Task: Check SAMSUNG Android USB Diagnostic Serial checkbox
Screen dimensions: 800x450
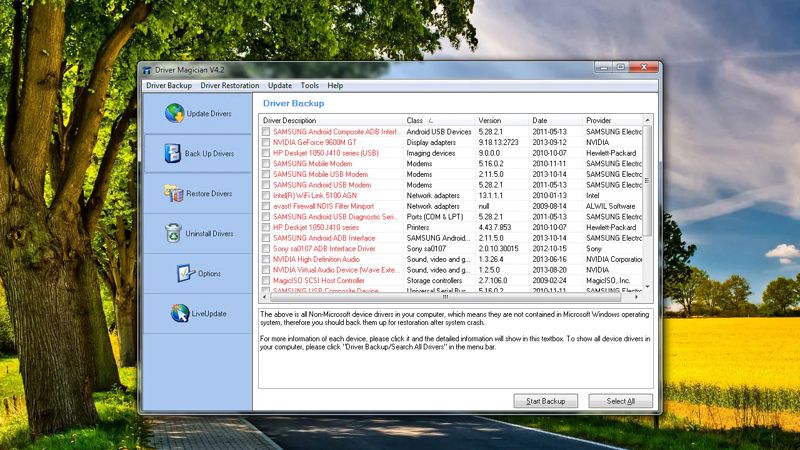Action: tap(266, 217)
